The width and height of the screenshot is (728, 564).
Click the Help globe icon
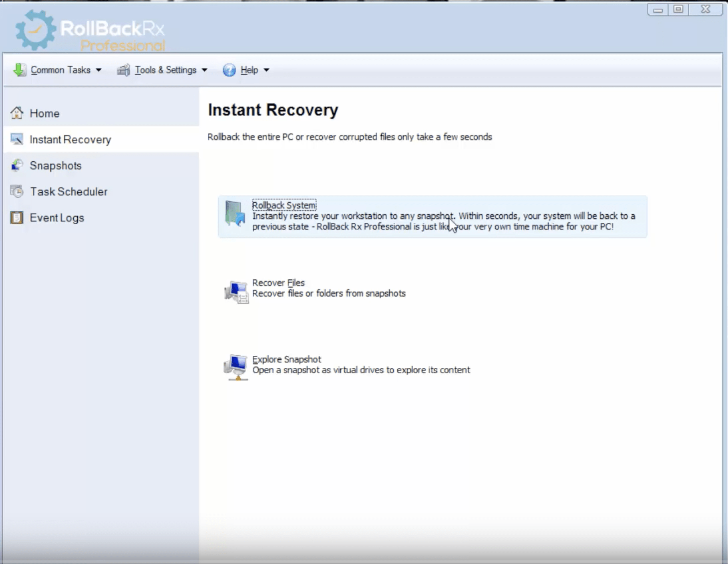pos(229,70)
